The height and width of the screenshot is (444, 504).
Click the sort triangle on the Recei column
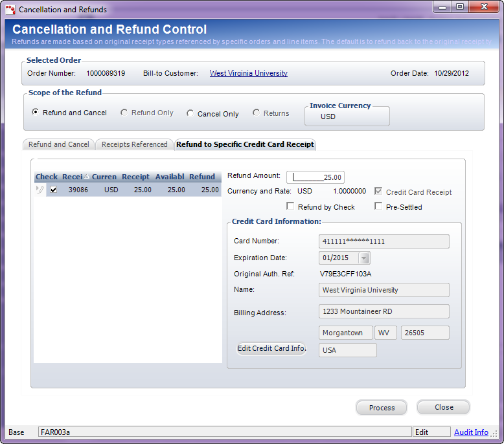pos(87,176)
